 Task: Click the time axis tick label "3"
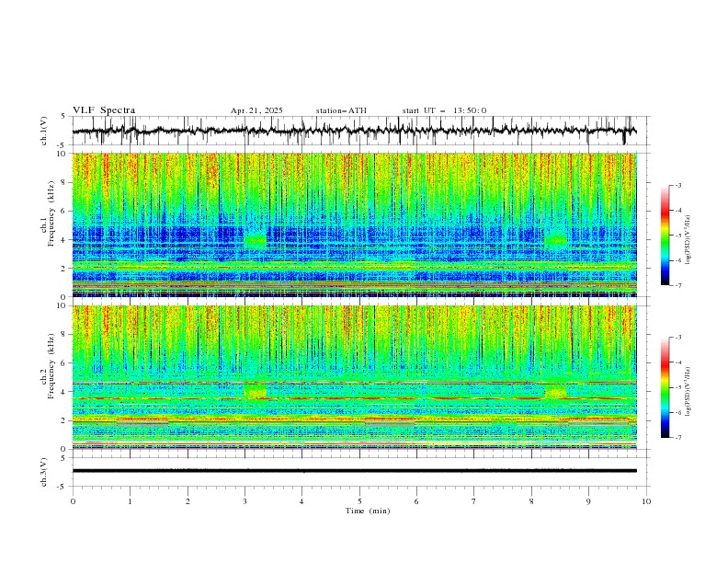245,501
